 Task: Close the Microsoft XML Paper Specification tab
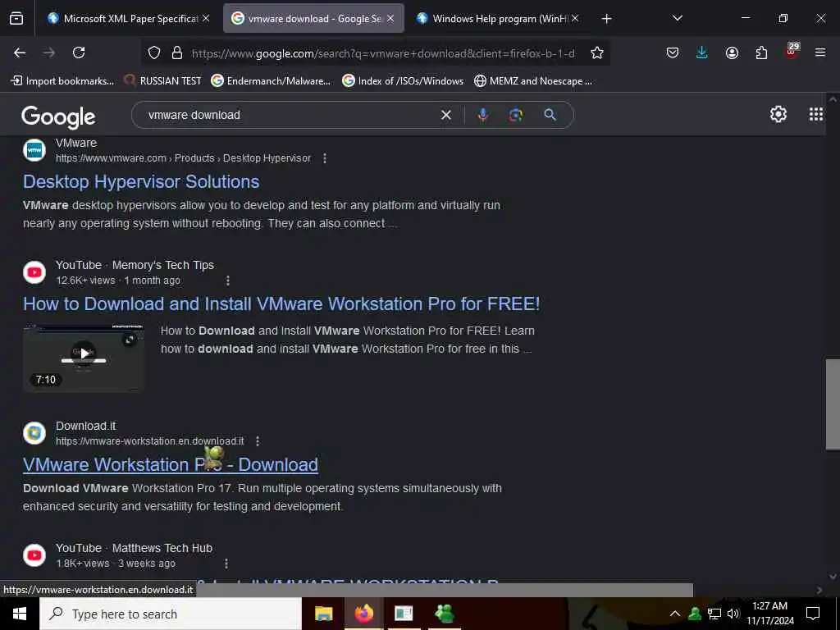pos(206,19)
